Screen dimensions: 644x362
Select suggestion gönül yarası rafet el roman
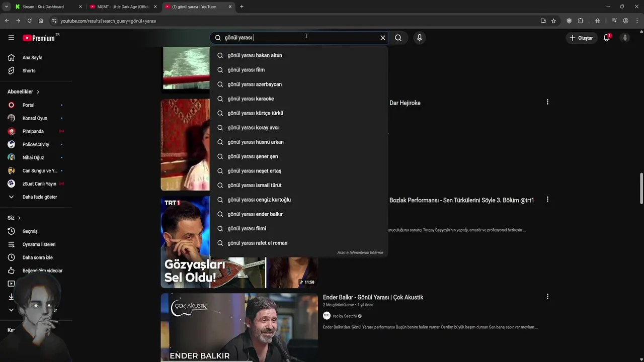pos(299,243)
